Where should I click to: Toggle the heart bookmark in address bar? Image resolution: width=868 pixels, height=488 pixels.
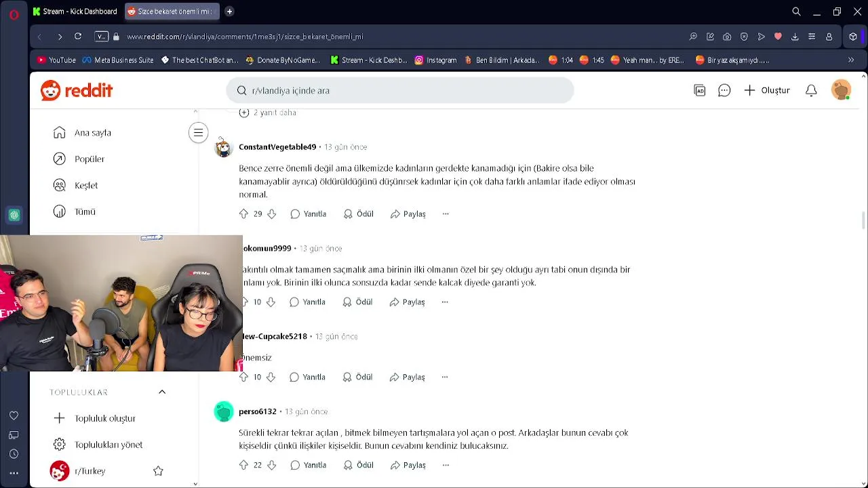pos(778,37)
